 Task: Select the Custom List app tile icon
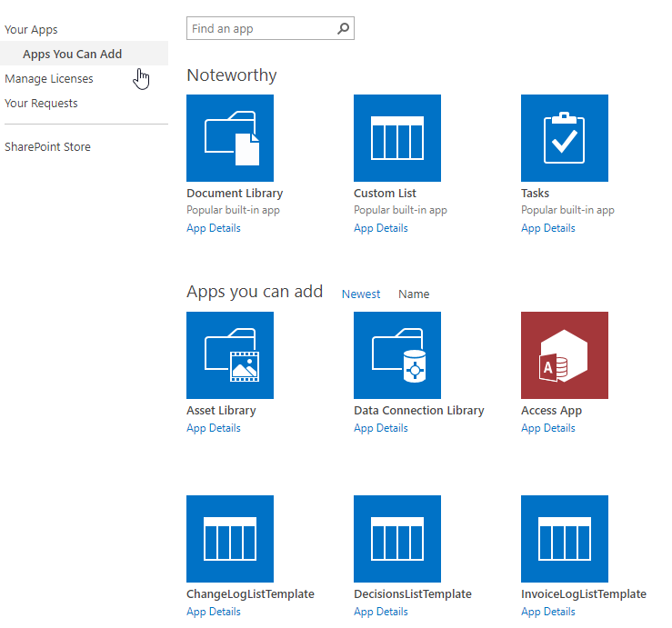click(x=396, y=138)
